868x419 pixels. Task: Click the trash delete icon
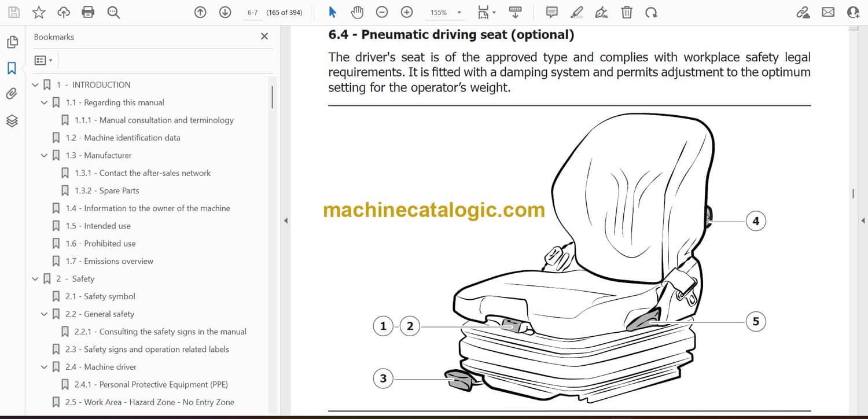click(x=627, y=12)
